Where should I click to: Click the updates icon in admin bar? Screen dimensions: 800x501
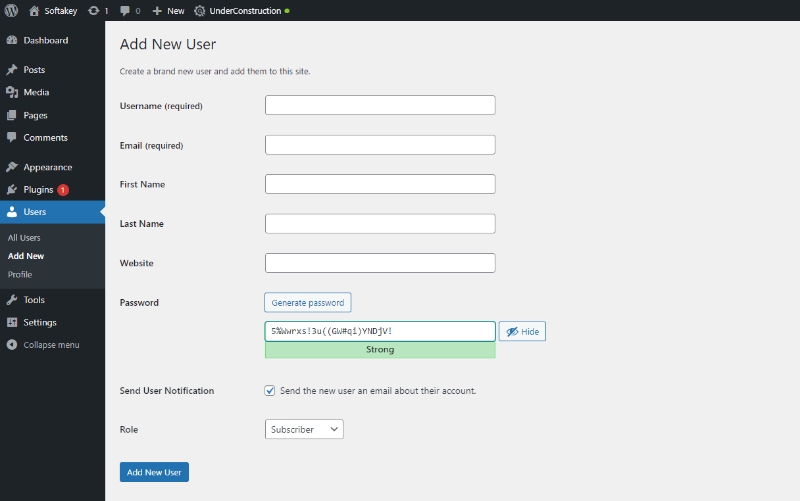[x=94, y=10]
